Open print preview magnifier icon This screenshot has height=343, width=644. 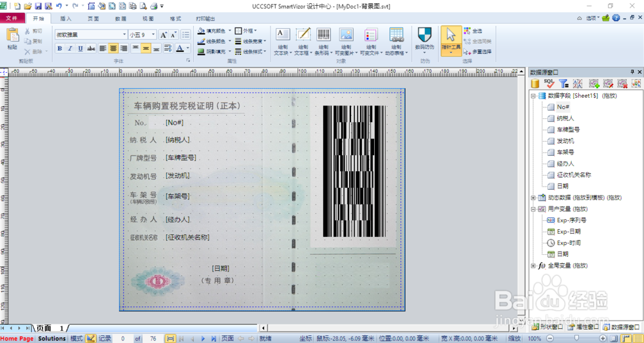144,6
